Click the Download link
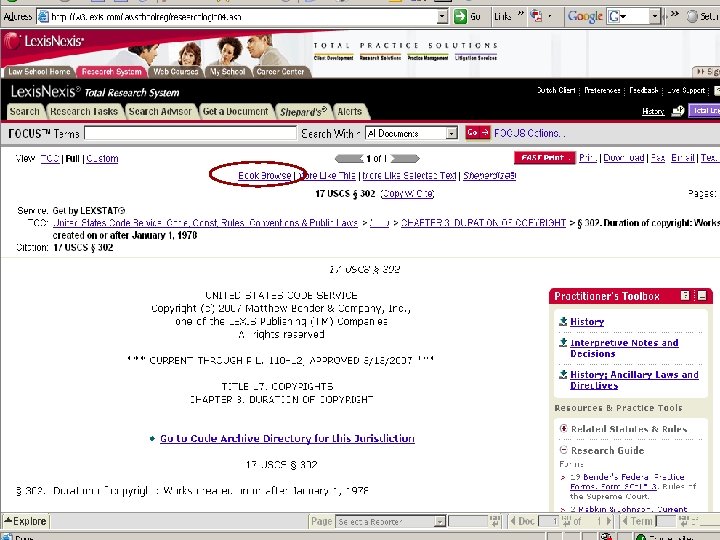 624,158
